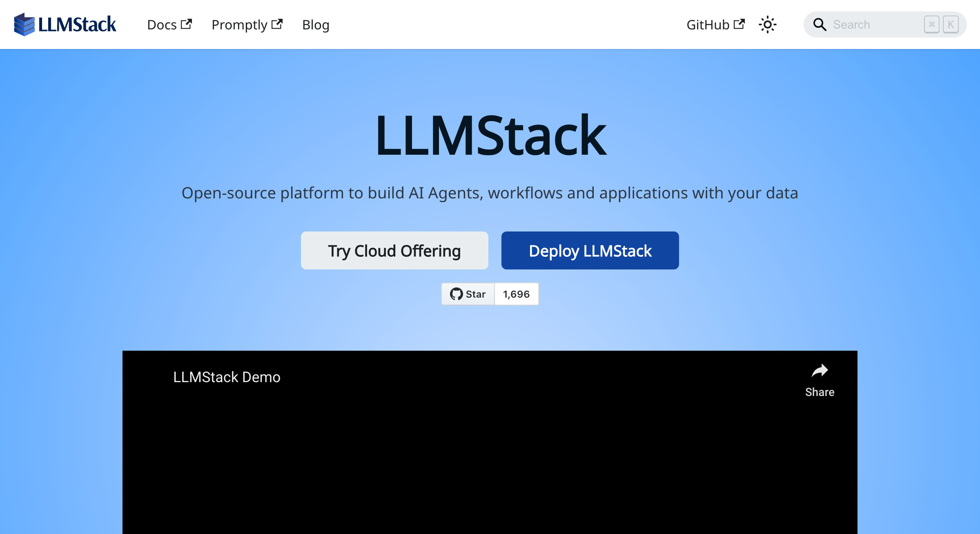Click the magnifying glass in the search bar
This screenshot has height=534, width=980.
(x=820, y=24)
